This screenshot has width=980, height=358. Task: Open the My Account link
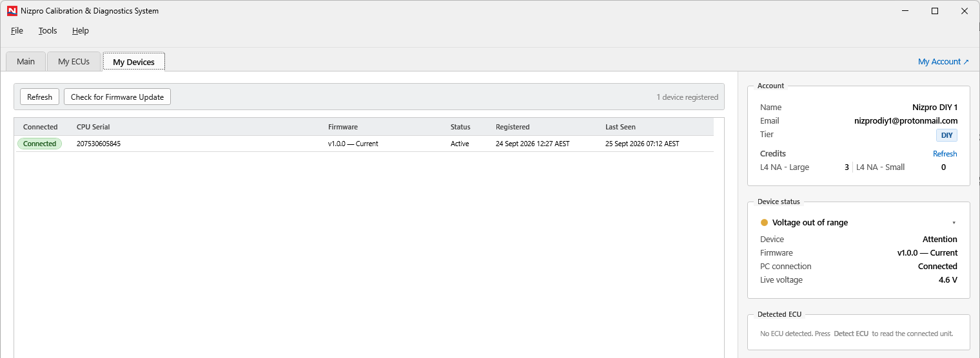pos(943,62)
